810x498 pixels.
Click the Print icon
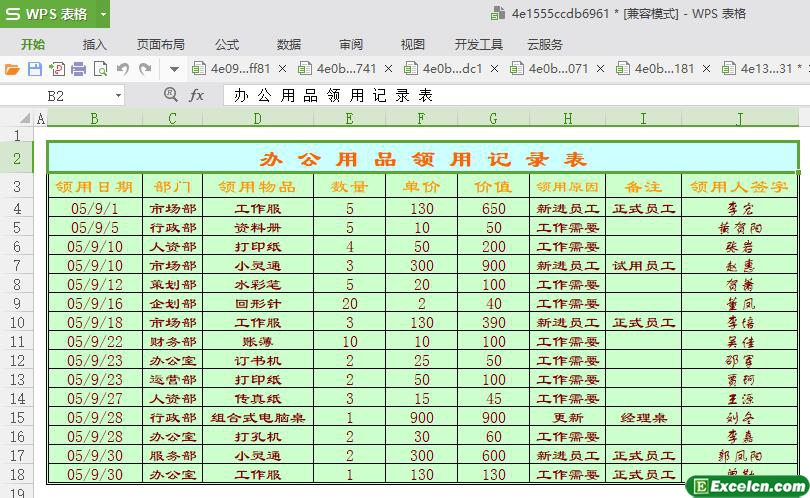coord(79,69)
